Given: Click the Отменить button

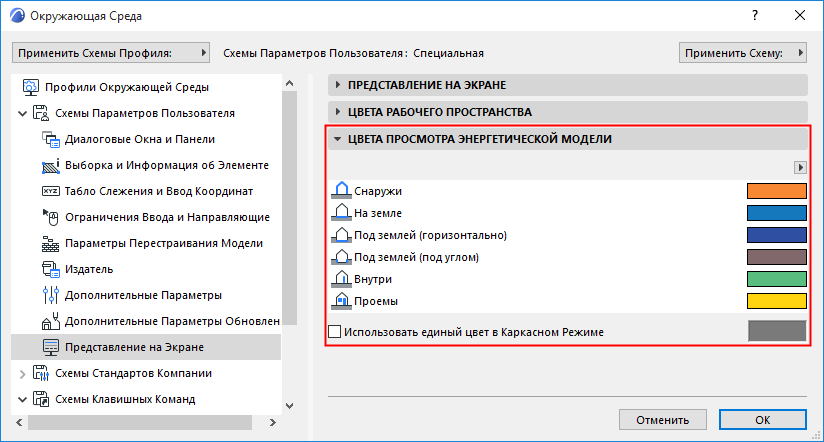Looking at the screenshot, I should pos(663,420).
